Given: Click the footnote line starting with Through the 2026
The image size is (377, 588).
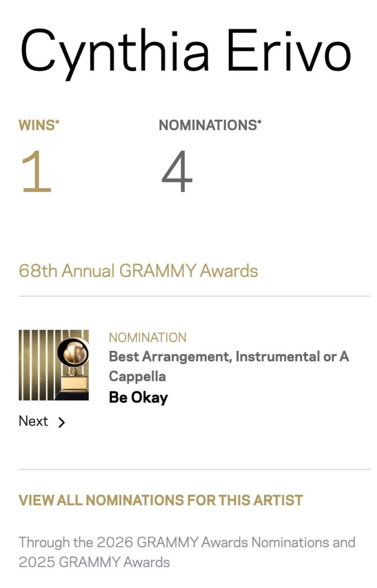Looking at the screenshot, I should tap(187, 542).
